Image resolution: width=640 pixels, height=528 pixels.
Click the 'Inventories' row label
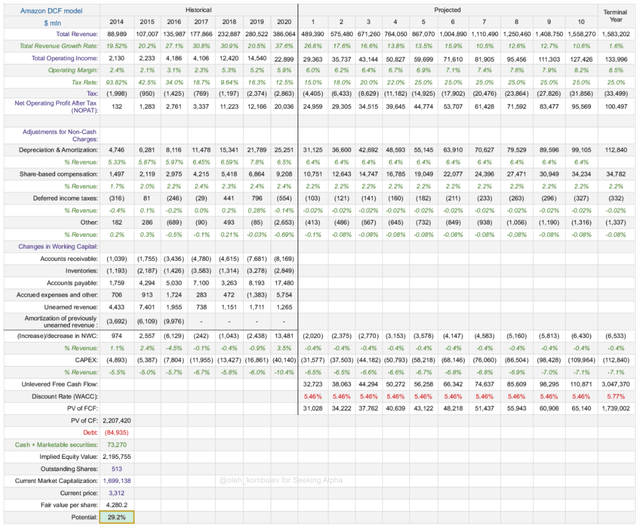(82, 271)
